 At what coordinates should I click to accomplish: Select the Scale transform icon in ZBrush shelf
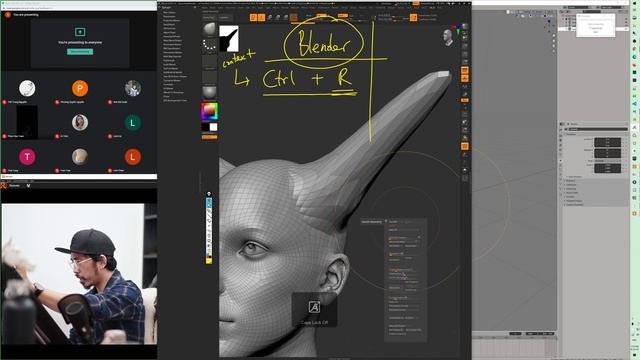coord(278,17)
